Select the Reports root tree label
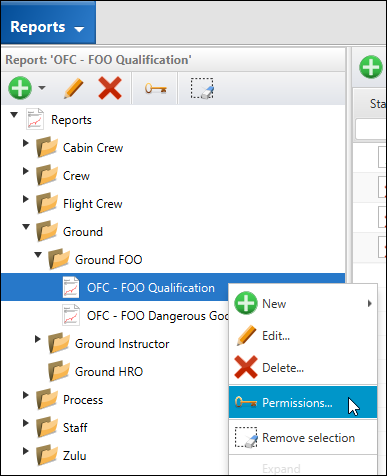The height and width of the screenshot is (476, 387). [71, 120]
